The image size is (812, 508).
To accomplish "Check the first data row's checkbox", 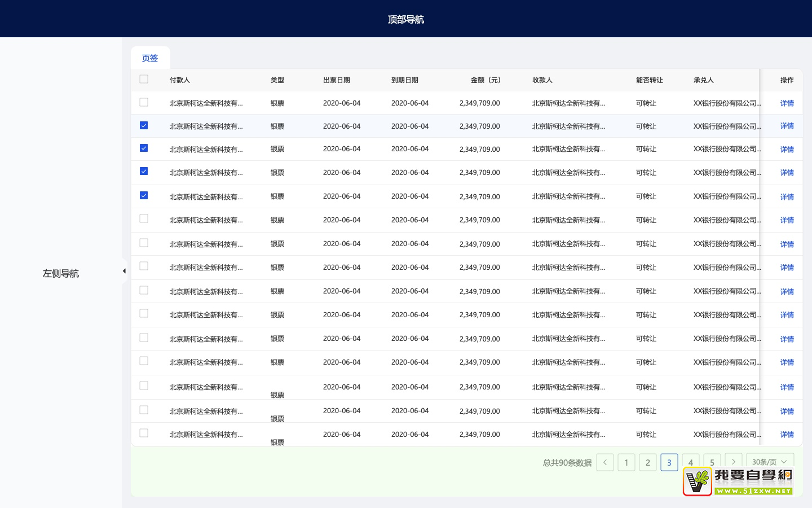I will pyautogui.click(x=144, y=102).
